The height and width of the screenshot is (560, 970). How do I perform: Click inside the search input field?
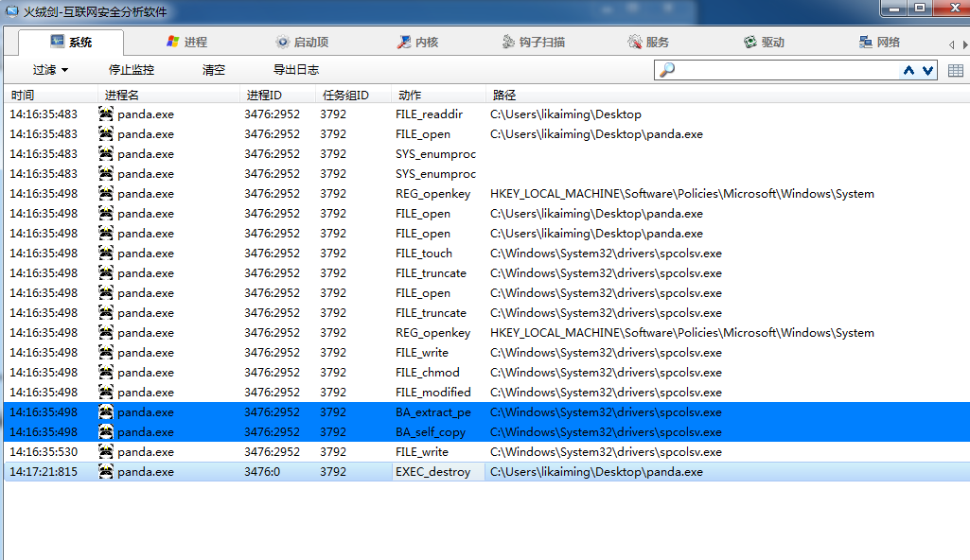tap(785, 70)
